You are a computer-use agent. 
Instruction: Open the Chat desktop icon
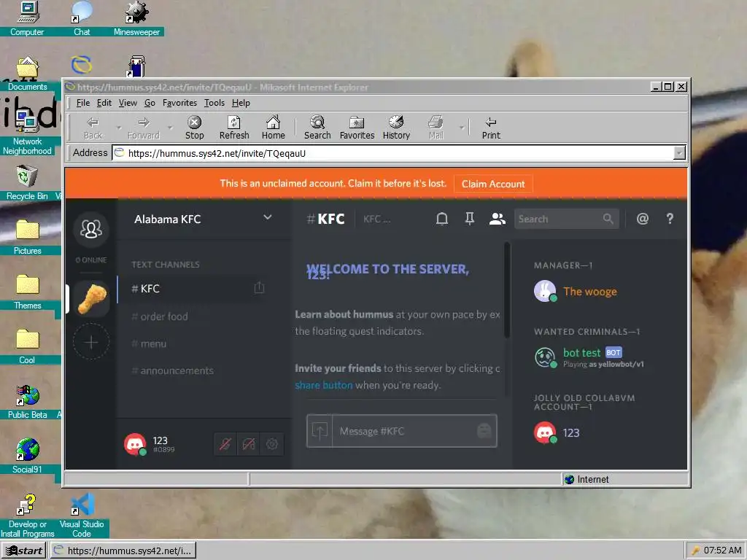click(82, 18)
